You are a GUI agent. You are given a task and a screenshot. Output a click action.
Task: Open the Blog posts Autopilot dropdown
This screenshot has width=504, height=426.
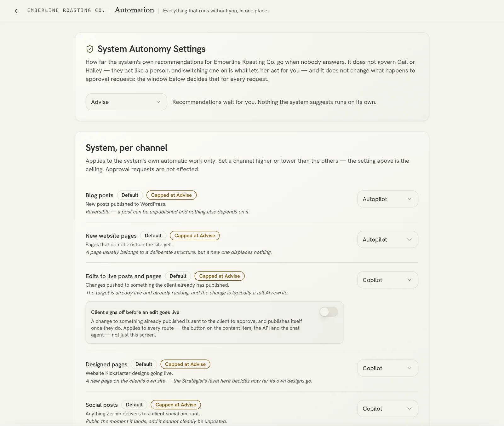click(387, 199)
